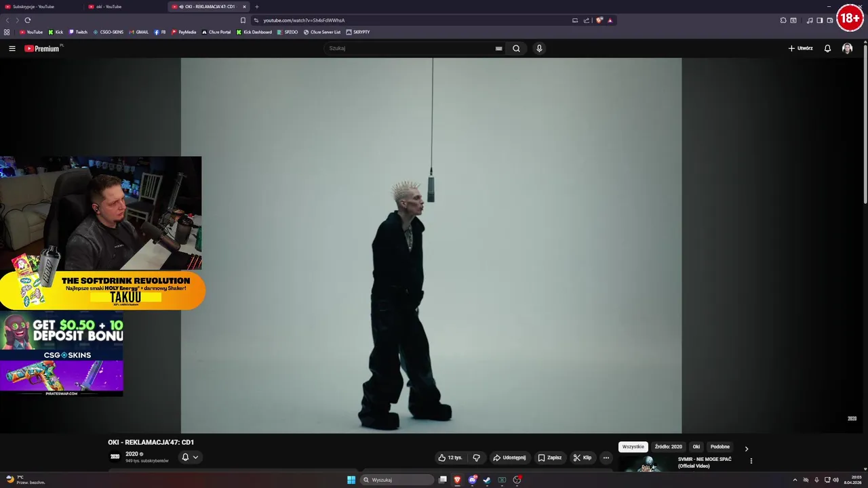Click the Windows taskbar Wyszukaj search box
Viewport: 868px width, 488px height.
pos(397,480)
